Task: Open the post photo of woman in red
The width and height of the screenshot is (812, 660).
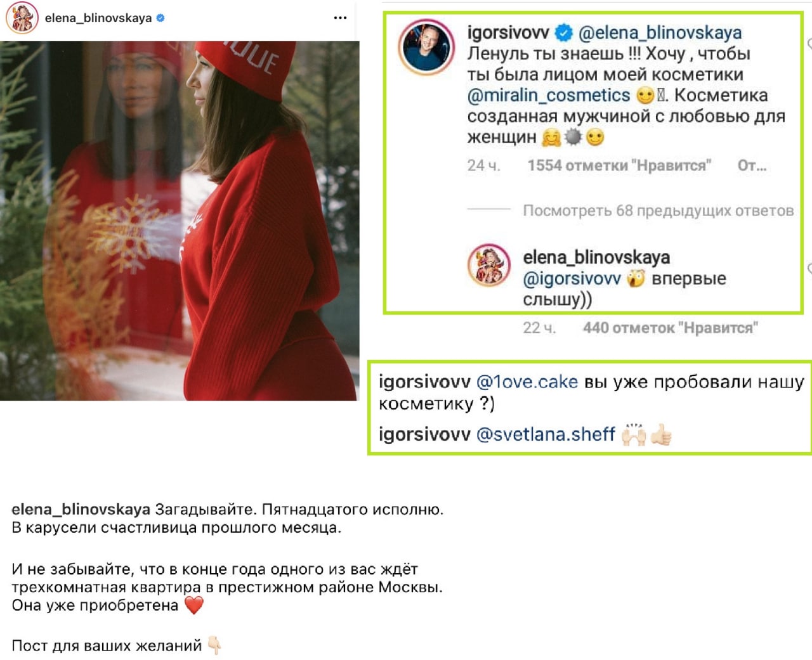Action: pyautogui.click(x=180, y=221)
